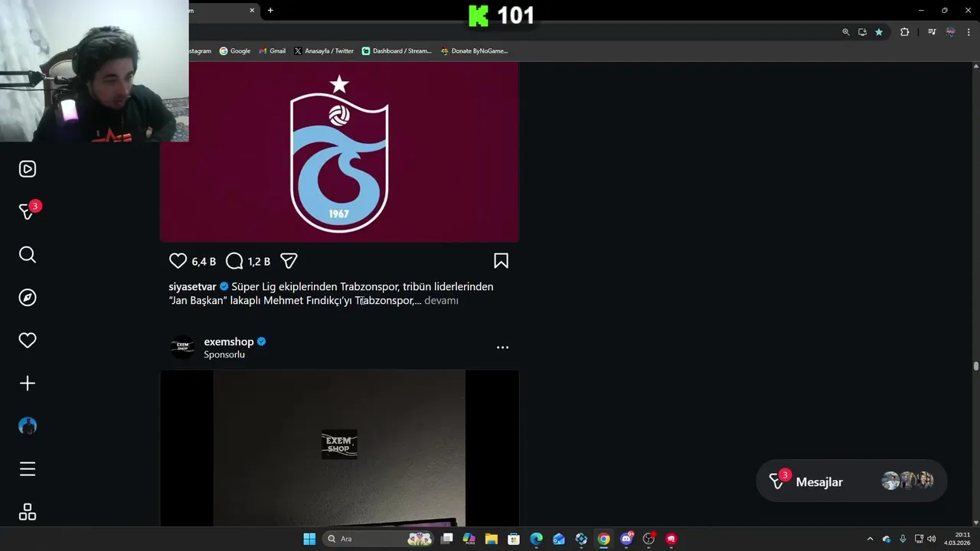Open Microsoft 365 from the taskbar
The image size is (980, 551).
pos(469,539)
